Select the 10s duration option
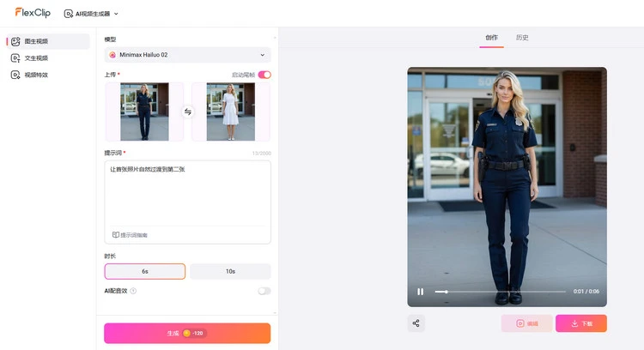This screenshot has height=350, width=644. click(x=230, y=271)
